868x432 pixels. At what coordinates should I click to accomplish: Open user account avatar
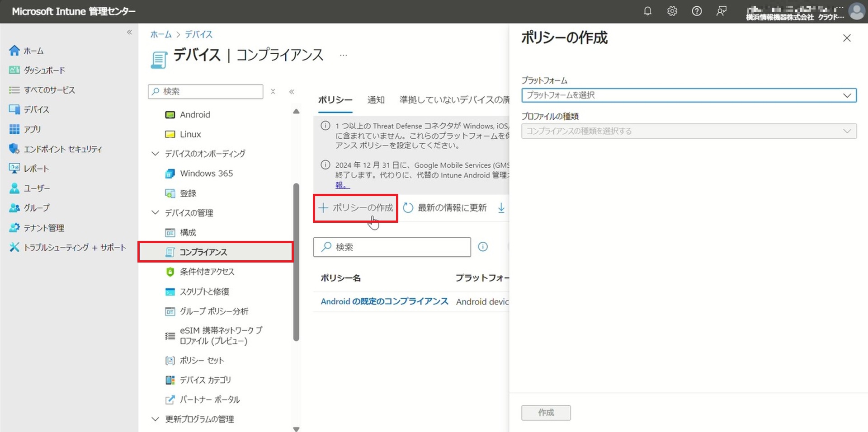(x=856, y=11)
